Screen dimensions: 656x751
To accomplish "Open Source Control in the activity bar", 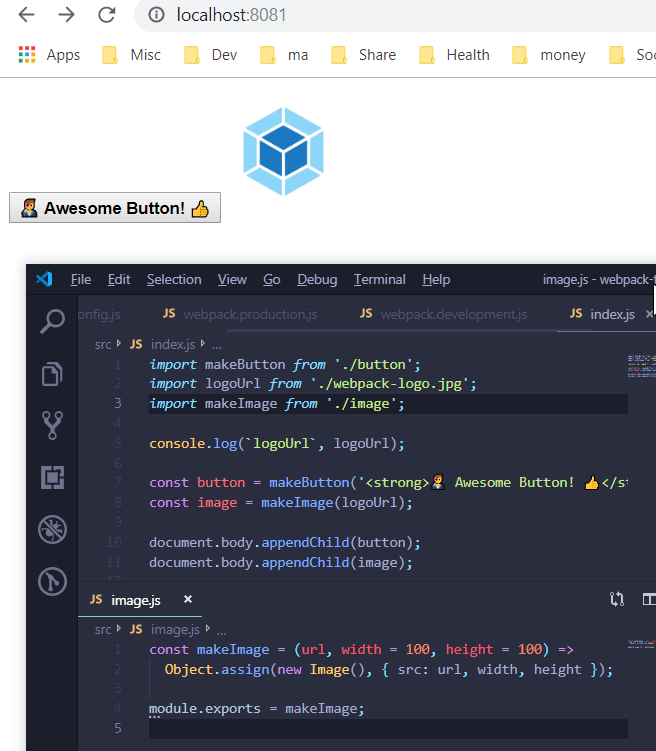I will pos(52,425).
